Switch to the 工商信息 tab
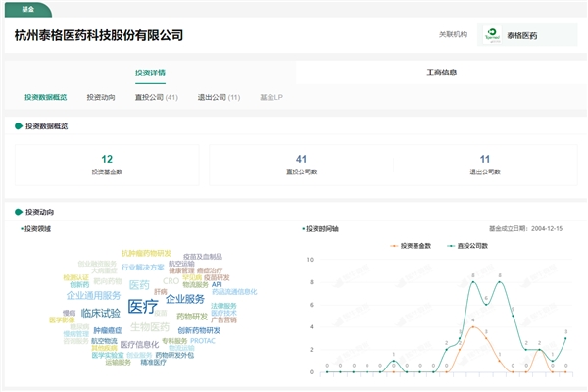The height and width of the screenshot is (392, 588). pos(442,73)
